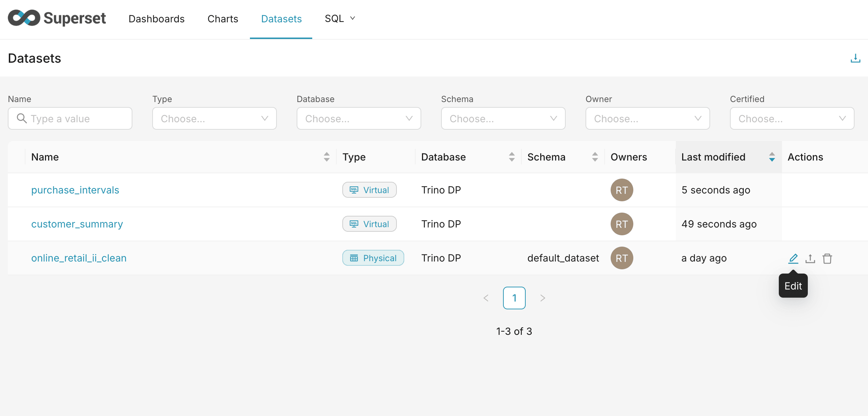Open the Owner filter dropdown
The image size is (868, 416).
pyautogui.click(x=647, y=118)
